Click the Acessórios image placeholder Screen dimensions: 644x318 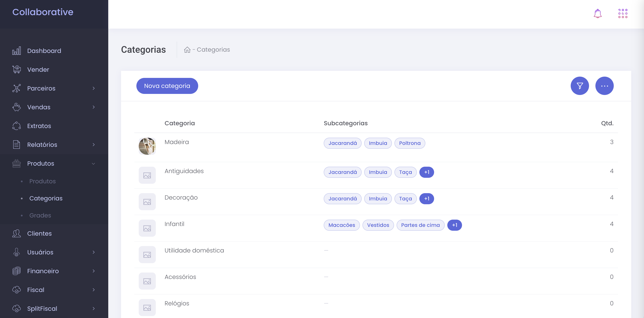[147, 281]
